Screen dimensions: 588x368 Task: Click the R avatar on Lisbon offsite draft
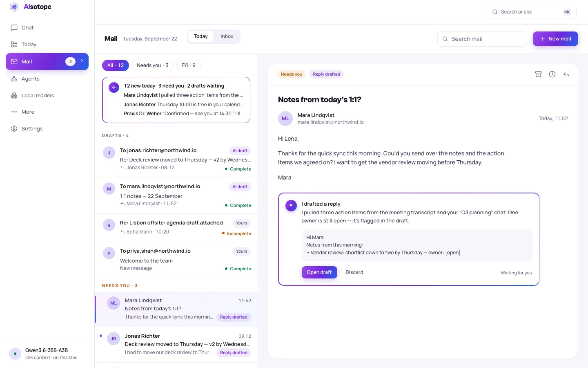click(x=109, y=225)
